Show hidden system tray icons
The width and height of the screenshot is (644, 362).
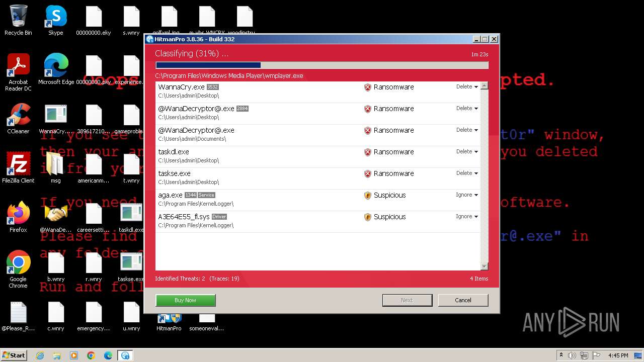[561, 355]
